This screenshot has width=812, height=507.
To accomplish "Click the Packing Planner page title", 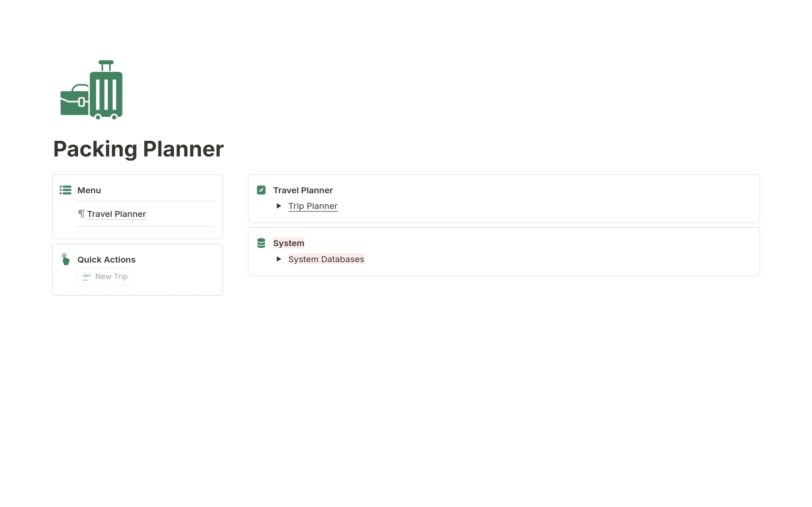I will (x=138, y=149).
